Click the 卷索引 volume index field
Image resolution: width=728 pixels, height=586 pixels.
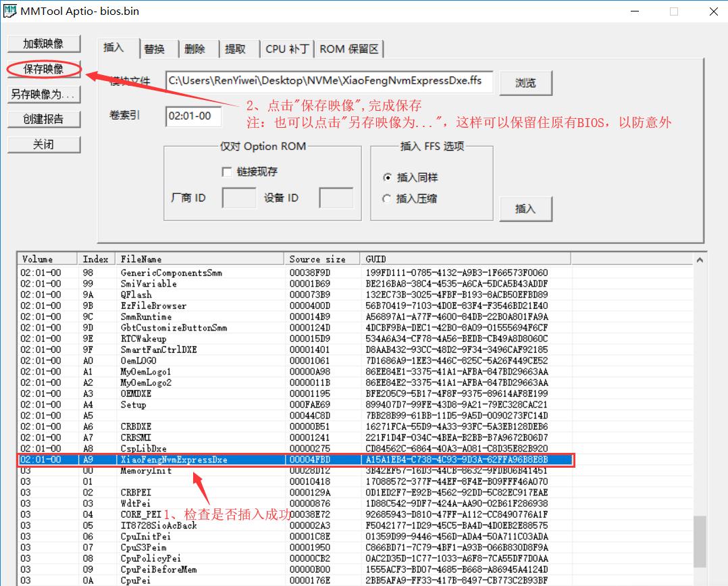pos(191,116)
